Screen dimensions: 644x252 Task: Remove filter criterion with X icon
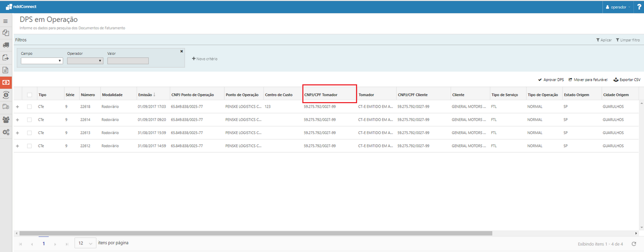click(x=181, y=51)
